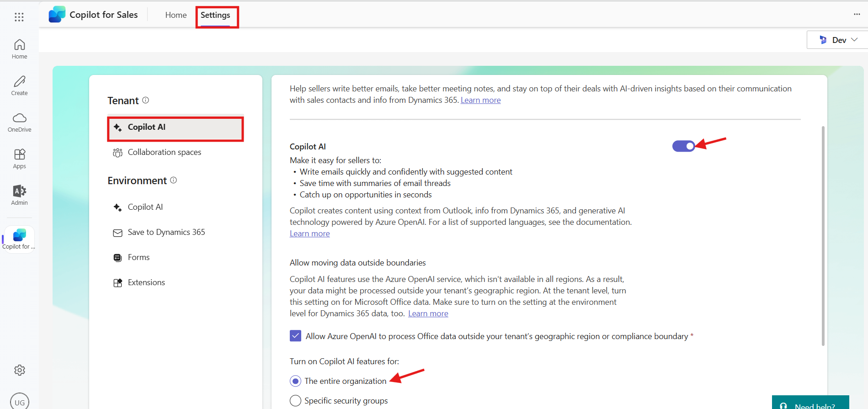Select Collaboration spaces under Tenant
The height and width of the screenshot is (409, 868).
coord(164,152)
